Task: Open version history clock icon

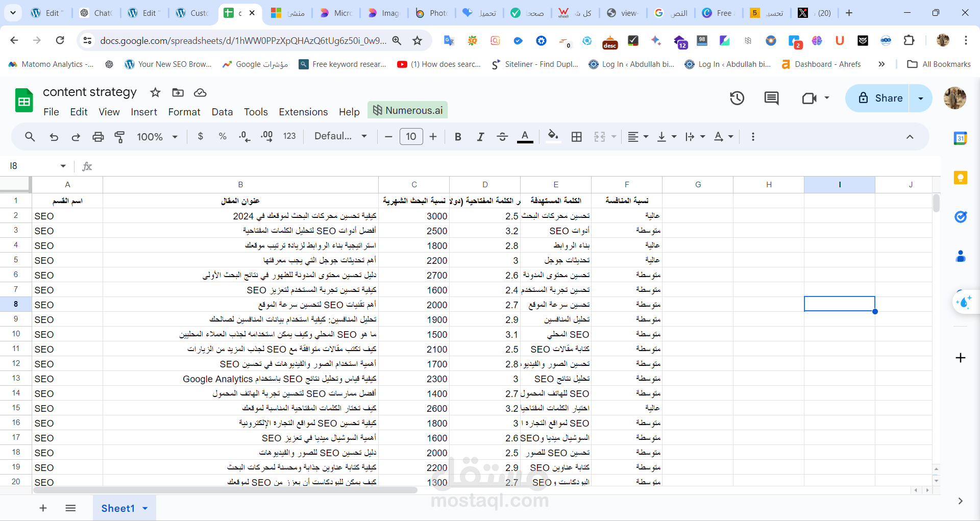Action: point(737,98)
